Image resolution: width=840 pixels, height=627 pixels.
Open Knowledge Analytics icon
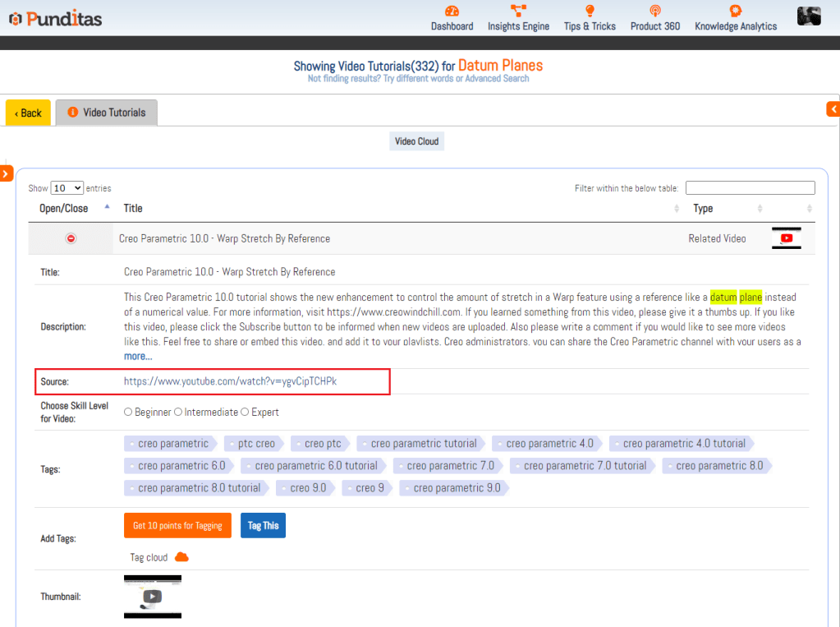coord(735,11)
